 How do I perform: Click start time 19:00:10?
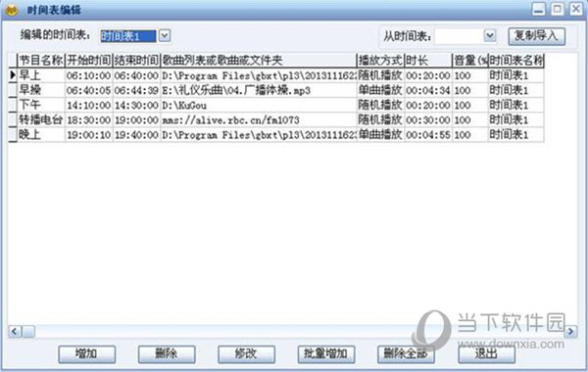(88, 134)
